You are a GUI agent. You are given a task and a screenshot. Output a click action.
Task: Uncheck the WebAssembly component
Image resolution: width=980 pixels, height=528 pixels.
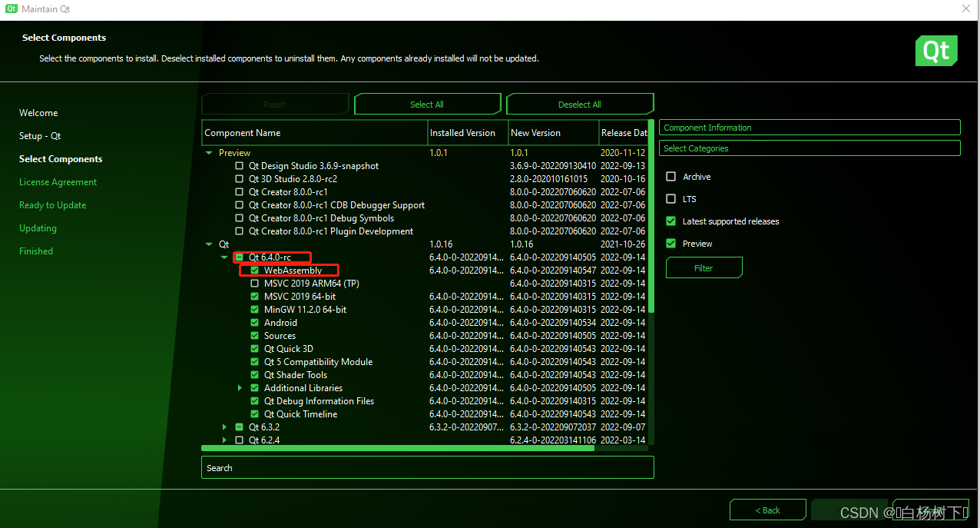255,271
